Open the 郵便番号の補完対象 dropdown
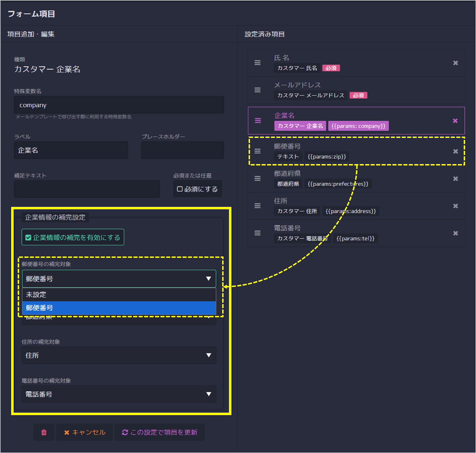Image resolution: width=476 pixels, height=453 pixels. pos(119,279)
